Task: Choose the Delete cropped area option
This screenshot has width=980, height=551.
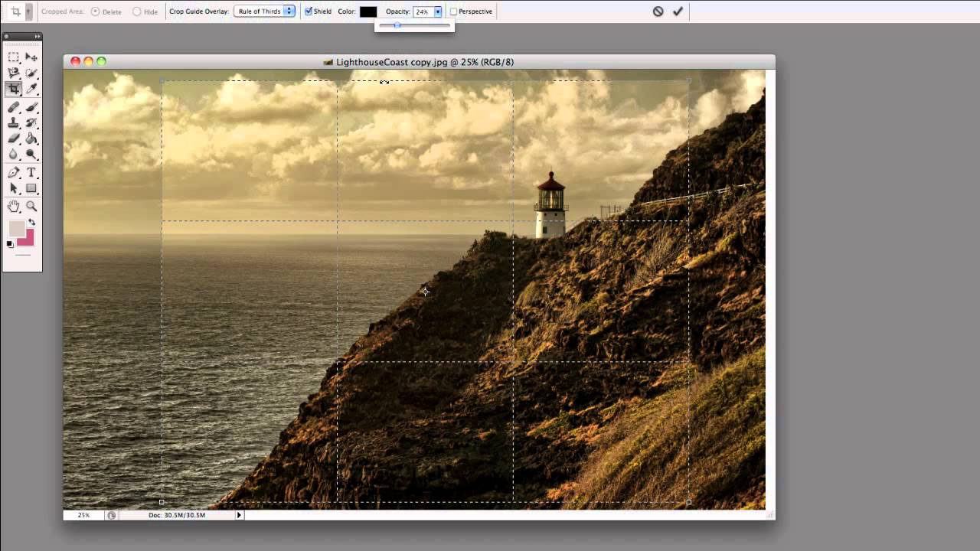Action: pos(106,11)
